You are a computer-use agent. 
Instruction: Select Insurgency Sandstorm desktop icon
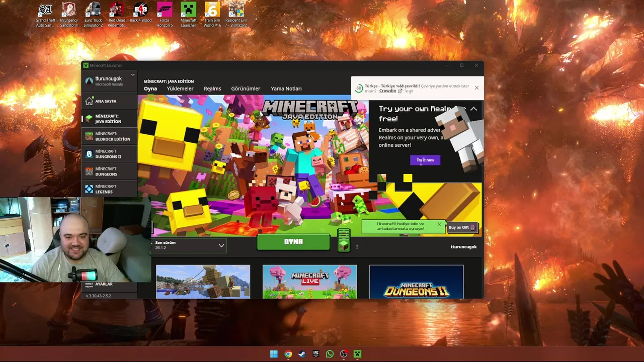coord(69,15)
